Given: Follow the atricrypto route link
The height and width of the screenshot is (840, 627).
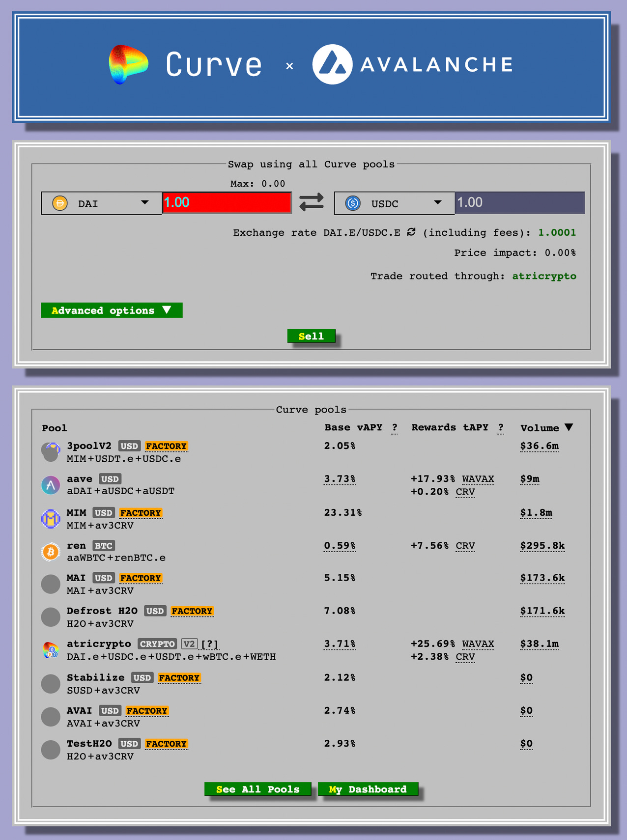Looking at the screenshot, I should 544,276.
